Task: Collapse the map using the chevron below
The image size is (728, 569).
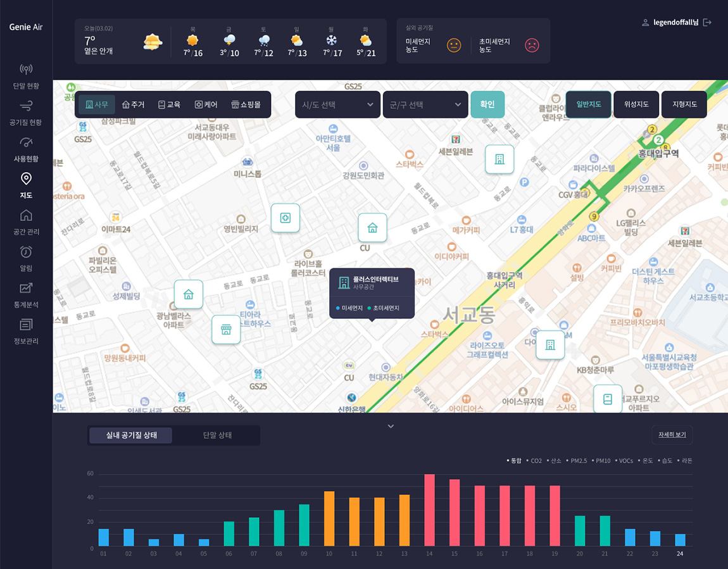Action: pos(391,426)
